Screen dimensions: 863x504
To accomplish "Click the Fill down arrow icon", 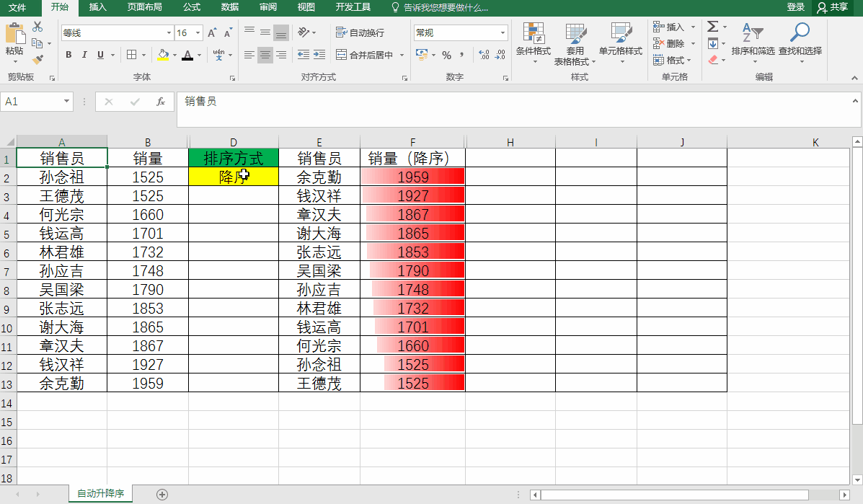I will 713,43.
